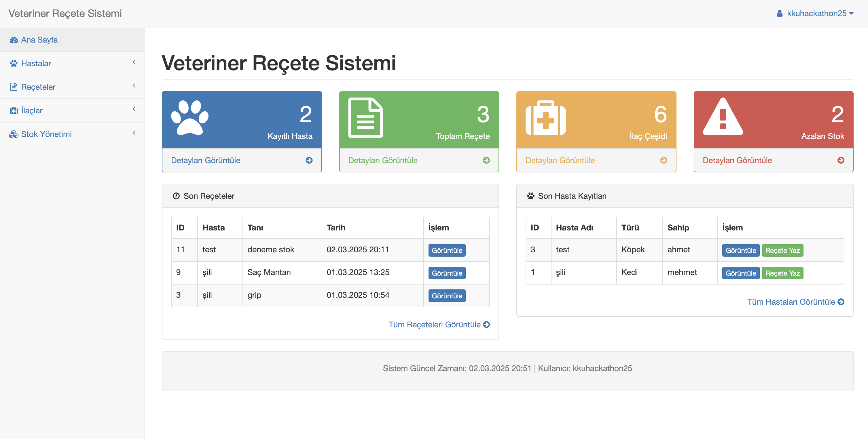Click the user icon next to kkuhackathon25

click(779, 14)
